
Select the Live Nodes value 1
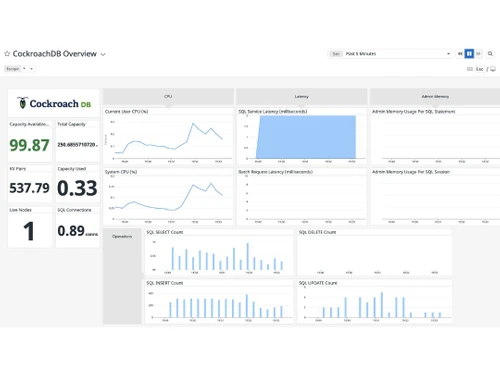pyautogui.click(x=29, y=231)
